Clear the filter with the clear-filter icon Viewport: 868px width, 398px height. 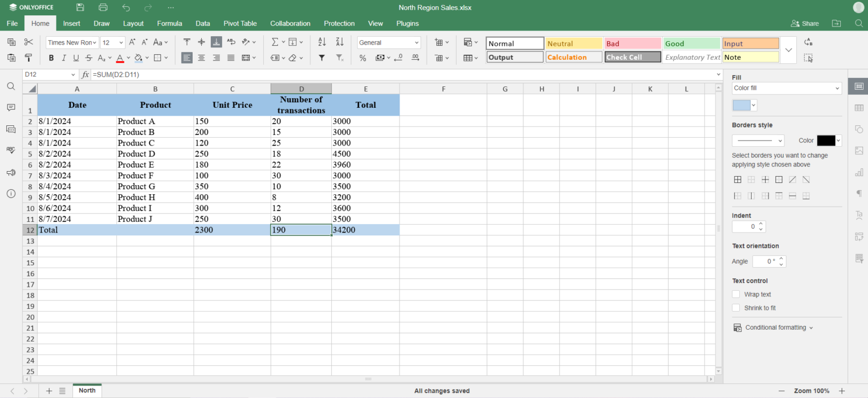point(341,57)
